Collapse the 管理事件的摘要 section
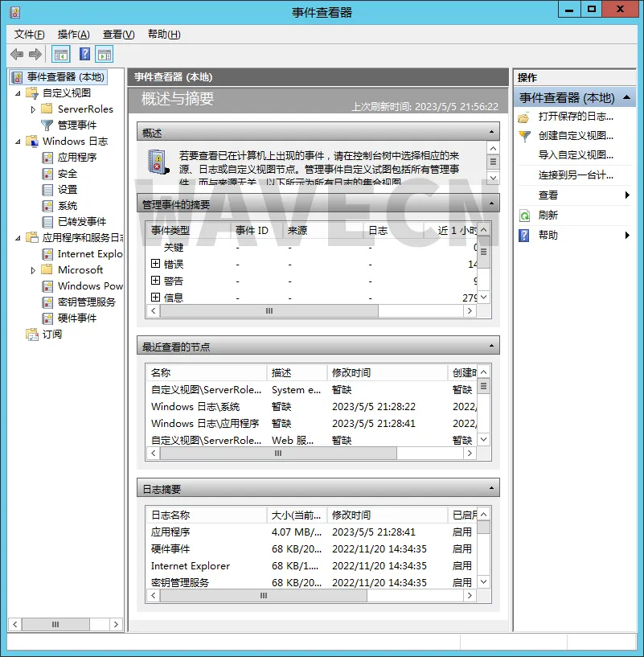The image size is (644, 657). pyautogui.click(x=491, y=203)
